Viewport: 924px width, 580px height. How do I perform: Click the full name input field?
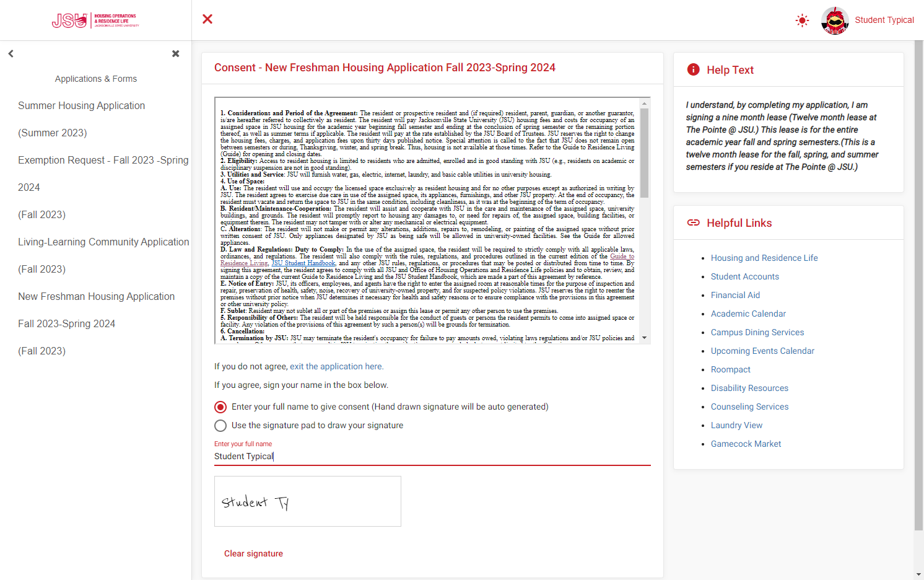[432, 456]
